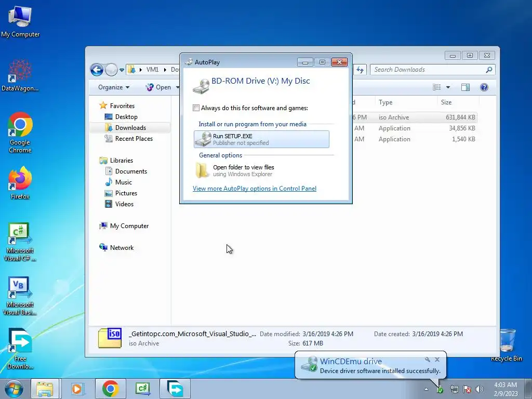
Task: Refresh the Downloads folder view
Action: pyautogui.click(x=360, y=70)
